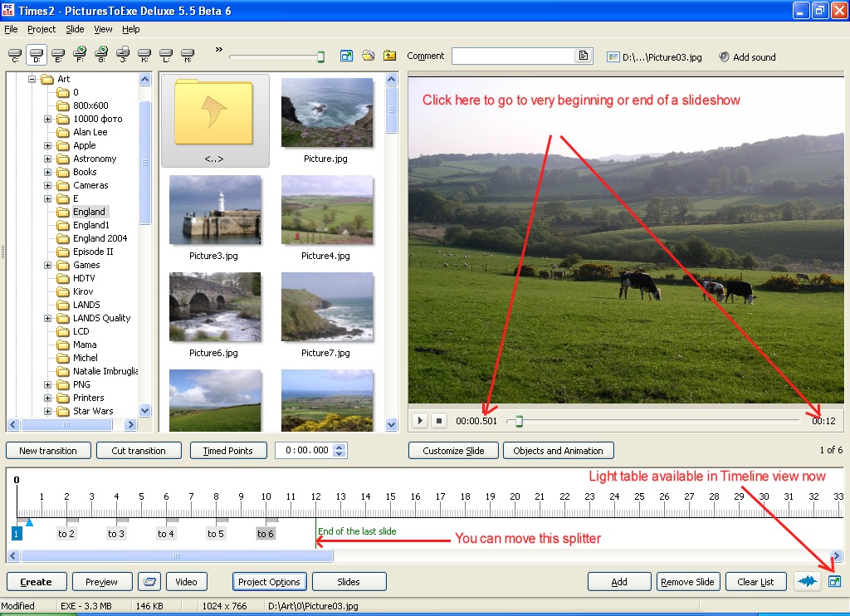The height and width of the screenshot is (616, 850).
Task: Increase the transition time value
Action: pyautogui.click(x=340, y=447)
